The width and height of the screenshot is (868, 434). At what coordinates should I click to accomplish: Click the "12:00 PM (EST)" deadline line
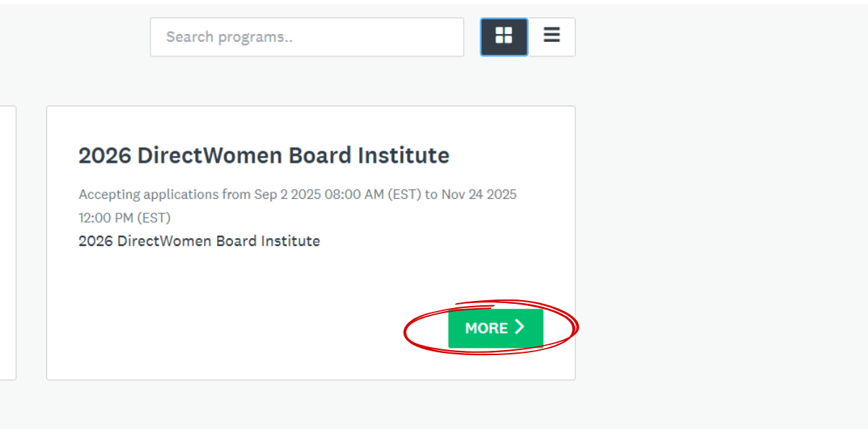point(124,218)
